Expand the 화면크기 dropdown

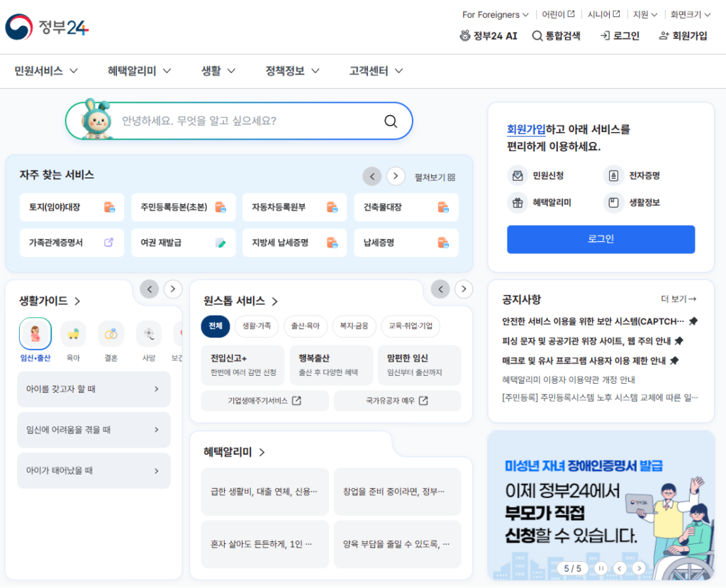[691, 14]
